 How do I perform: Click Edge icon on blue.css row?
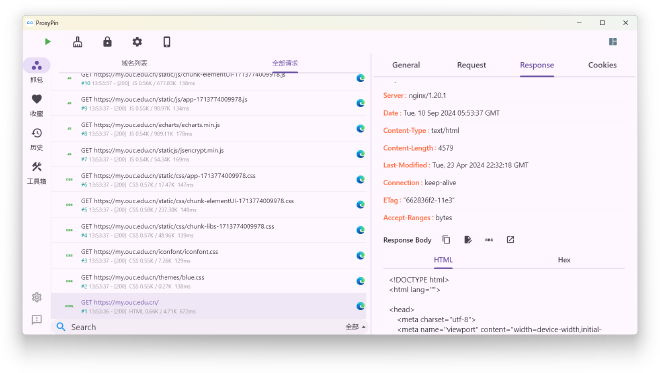click(360, 281)
